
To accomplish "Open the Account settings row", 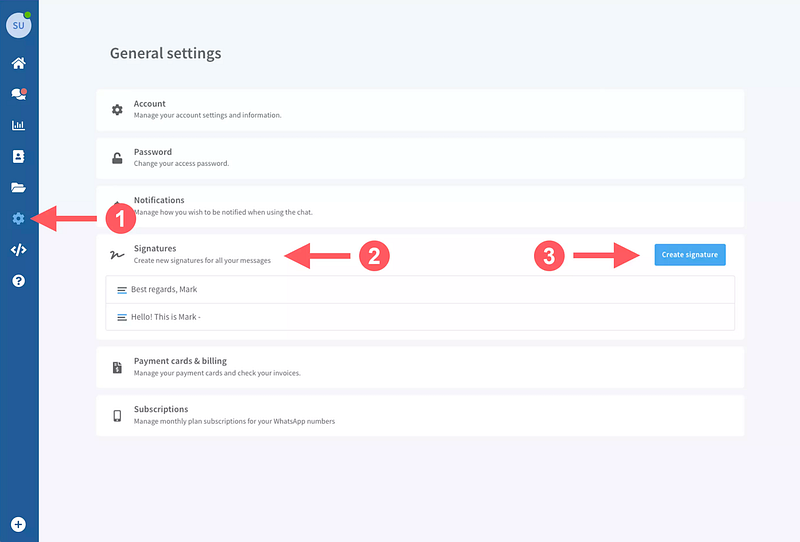I will (419, 109).
